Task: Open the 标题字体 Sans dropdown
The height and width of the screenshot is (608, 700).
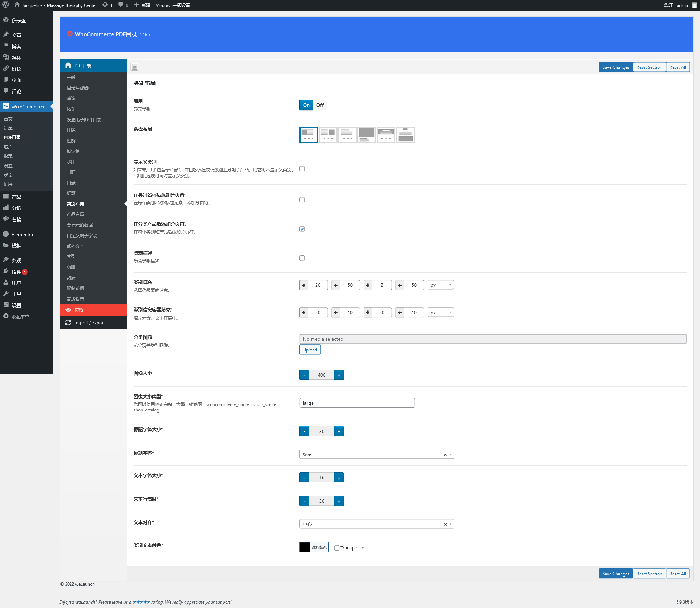Action: coord(377,455)
